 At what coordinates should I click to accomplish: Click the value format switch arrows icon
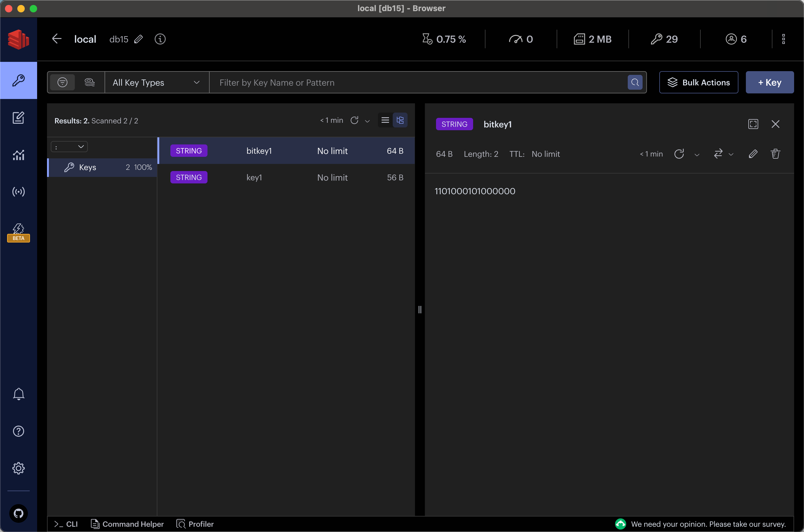(718, 154)
